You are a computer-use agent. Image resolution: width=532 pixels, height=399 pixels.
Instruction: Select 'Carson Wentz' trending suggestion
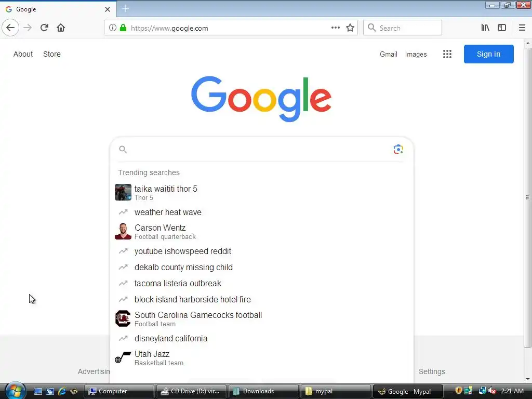(262, 231)
